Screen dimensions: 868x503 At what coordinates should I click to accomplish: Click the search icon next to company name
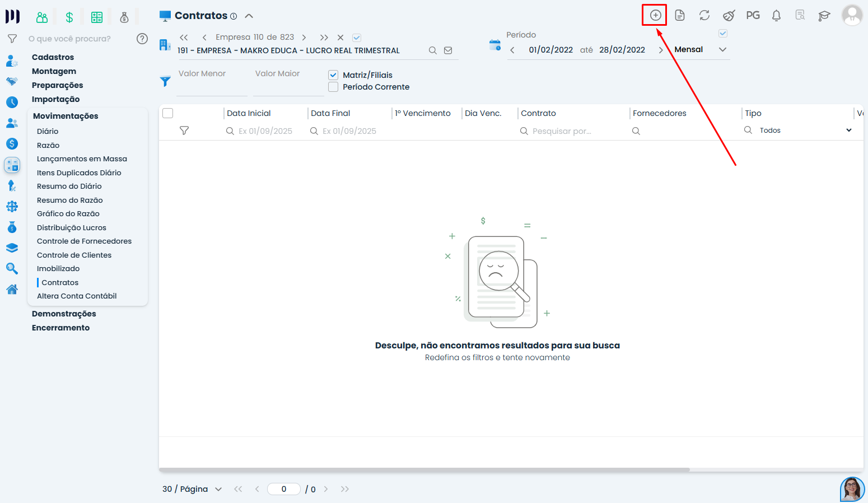point(432,50)
